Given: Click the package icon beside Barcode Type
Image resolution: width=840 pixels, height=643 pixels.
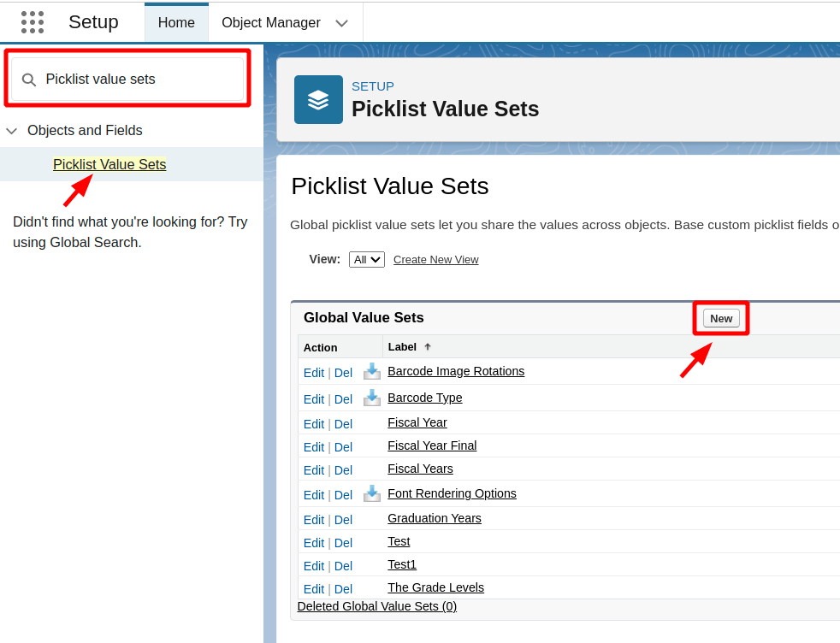Looking at the screenshot, I should (x=372, y=398).
